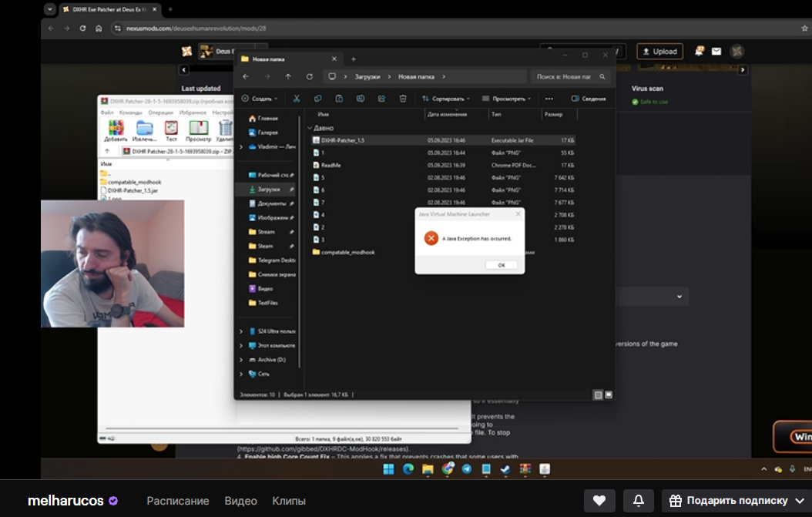Click the Cut scissors icon in Explorer
This screenshot has height=517, width=812.
296,99
